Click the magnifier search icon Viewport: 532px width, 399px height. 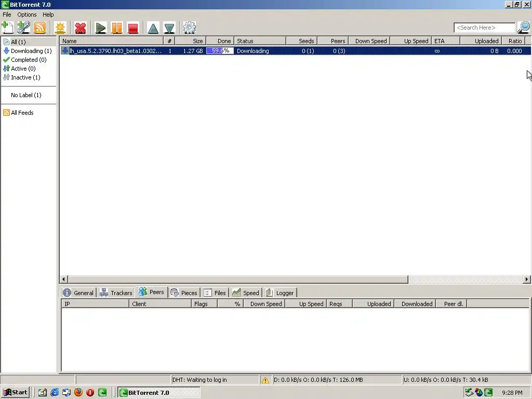click(x=524, y=28)
